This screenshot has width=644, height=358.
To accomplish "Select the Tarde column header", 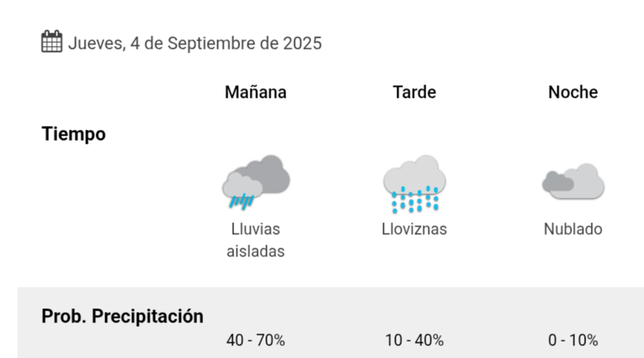I will (414, 92).
